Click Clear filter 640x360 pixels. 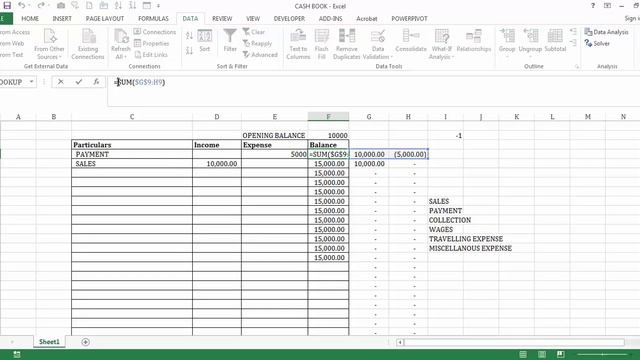pyautogui.click(x=254, y=32)
